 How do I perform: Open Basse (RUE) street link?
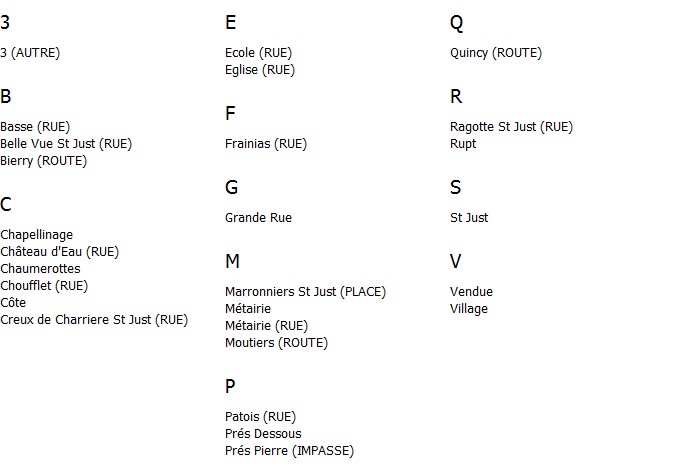(x=35, y=127)
